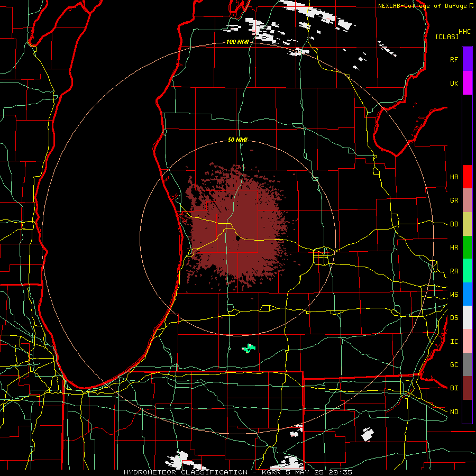Pick the mint green RA legend swatch
The image size is (476, 476).
[x=467, y=271]
